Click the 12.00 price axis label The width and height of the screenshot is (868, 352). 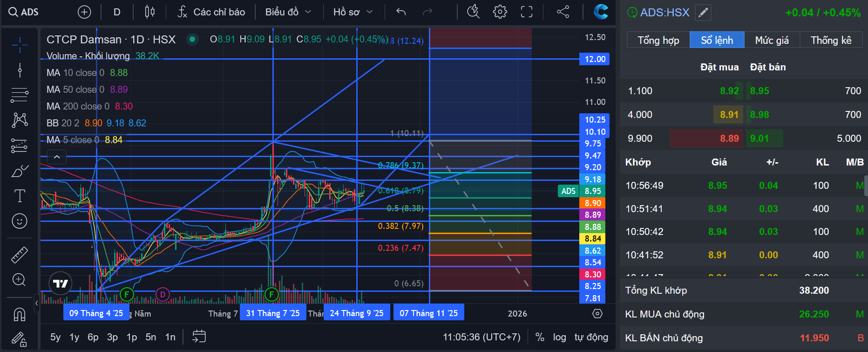click(x=594, y=59)
